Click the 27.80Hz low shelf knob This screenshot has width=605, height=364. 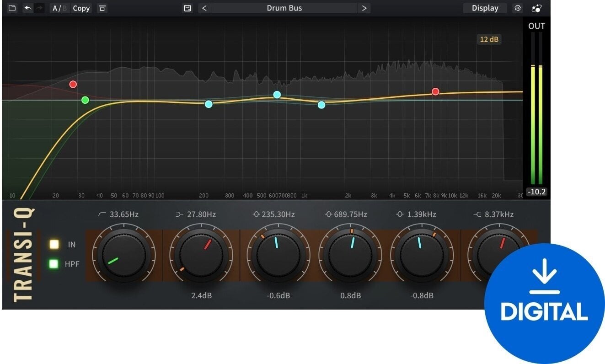coord(201,255)
